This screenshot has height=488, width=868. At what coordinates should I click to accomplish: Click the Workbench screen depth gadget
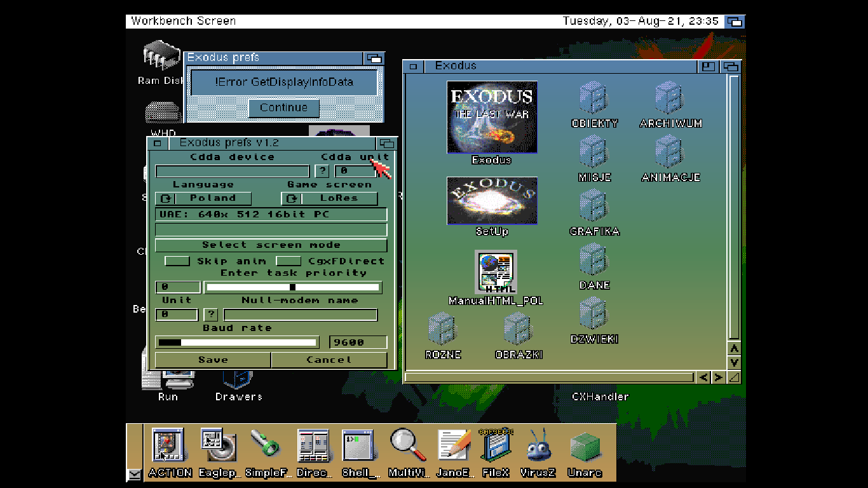(x=735, y=21)
